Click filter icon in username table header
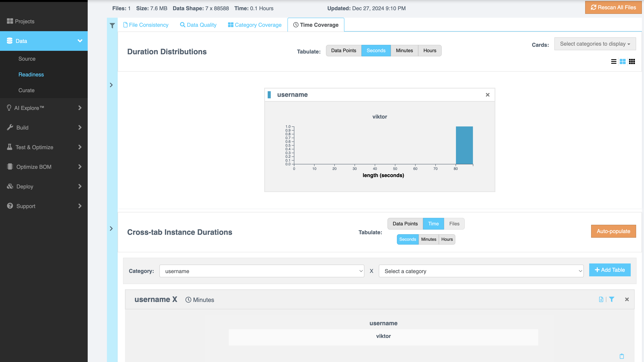 point(612,299)
